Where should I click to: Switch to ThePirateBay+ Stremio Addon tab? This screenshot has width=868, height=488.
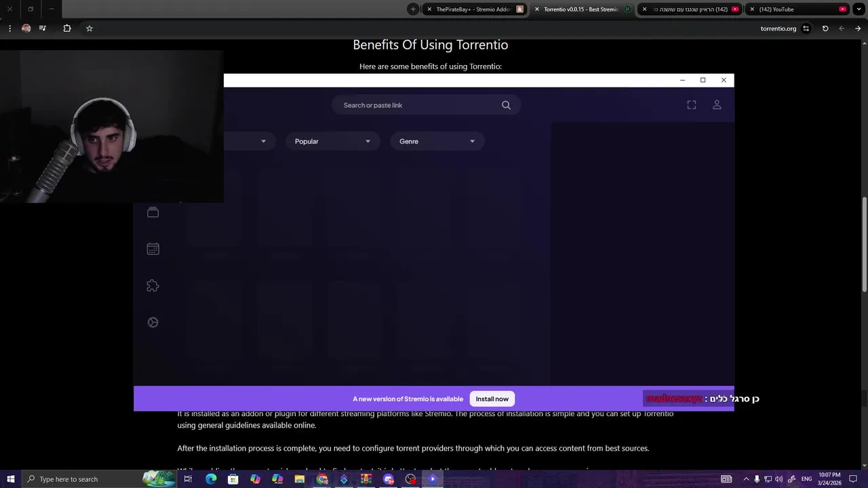[x=475, y=9]
